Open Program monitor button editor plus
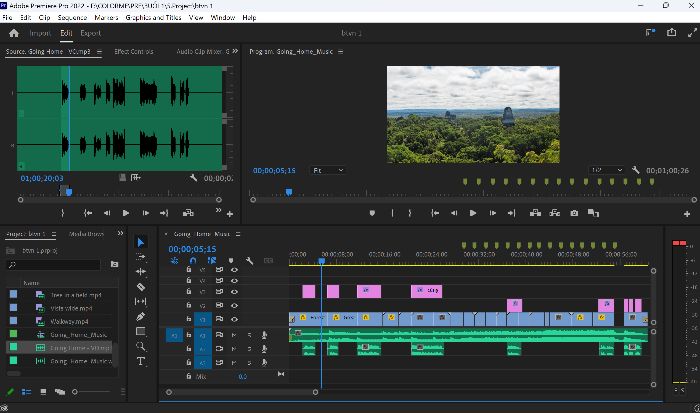 point(687,214)
